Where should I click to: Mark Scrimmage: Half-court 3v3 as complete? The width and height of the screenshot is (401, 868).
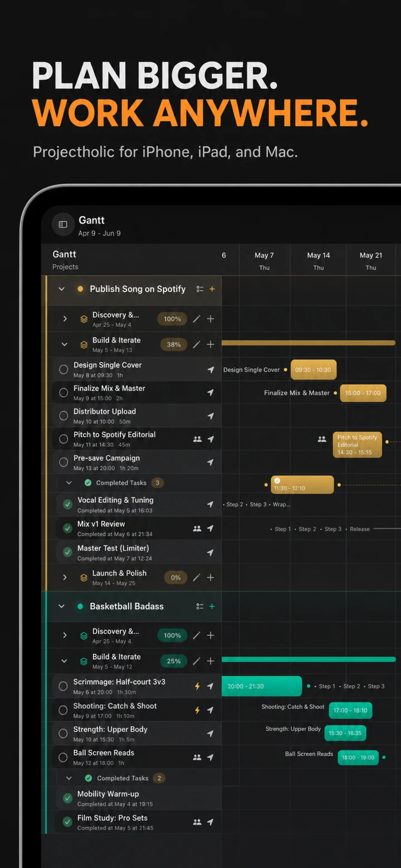(63, 686)
